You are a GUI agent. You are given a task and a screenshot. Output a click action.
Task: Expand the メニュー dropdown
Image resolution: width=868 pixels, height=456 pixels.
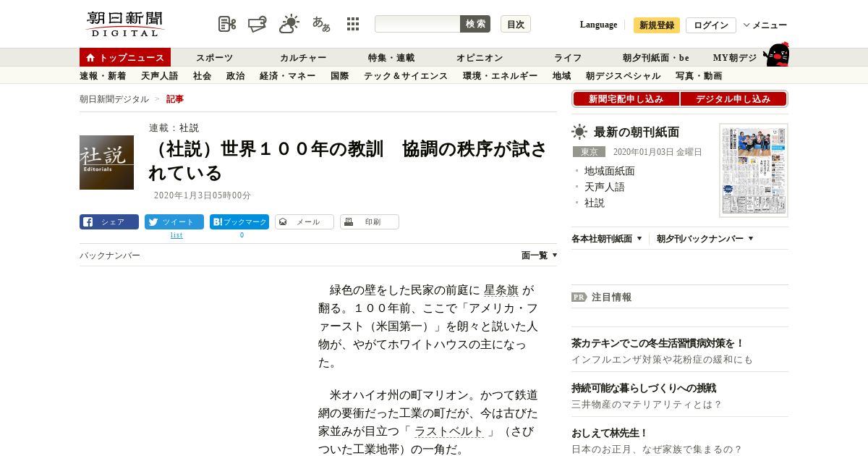(765, 25)
